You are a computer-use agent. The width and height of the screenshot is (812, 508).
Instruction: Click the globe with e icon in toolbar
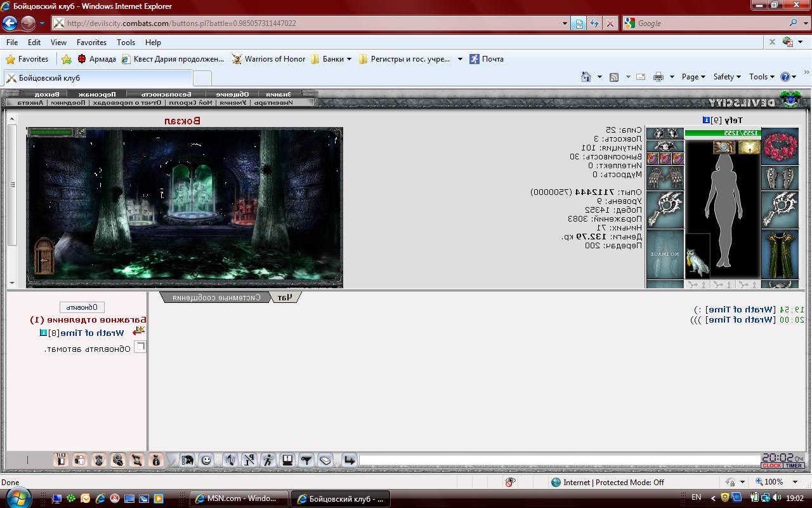118,460
